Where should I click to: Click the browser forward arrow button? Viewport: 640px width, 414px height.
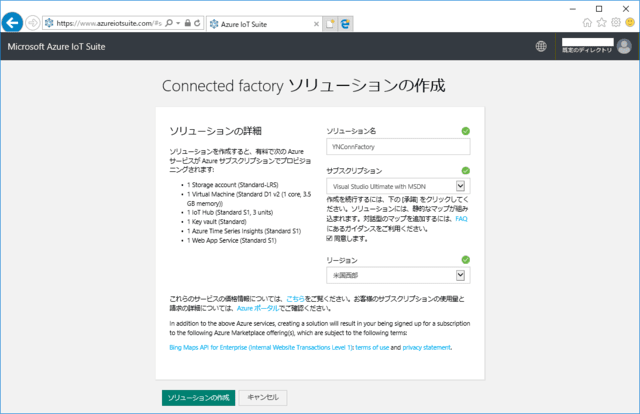pos(33,23)
